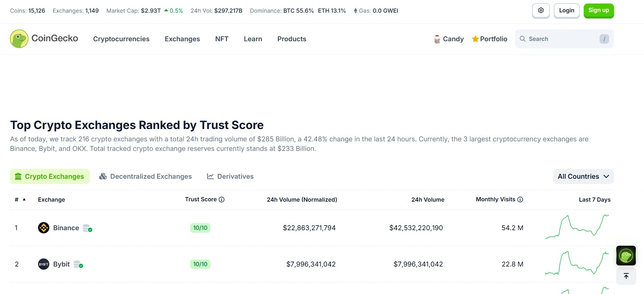The height and width of the screenshot is (294, 644).
Task: Click the Bybit exchange logo
Action: [44, 264]
